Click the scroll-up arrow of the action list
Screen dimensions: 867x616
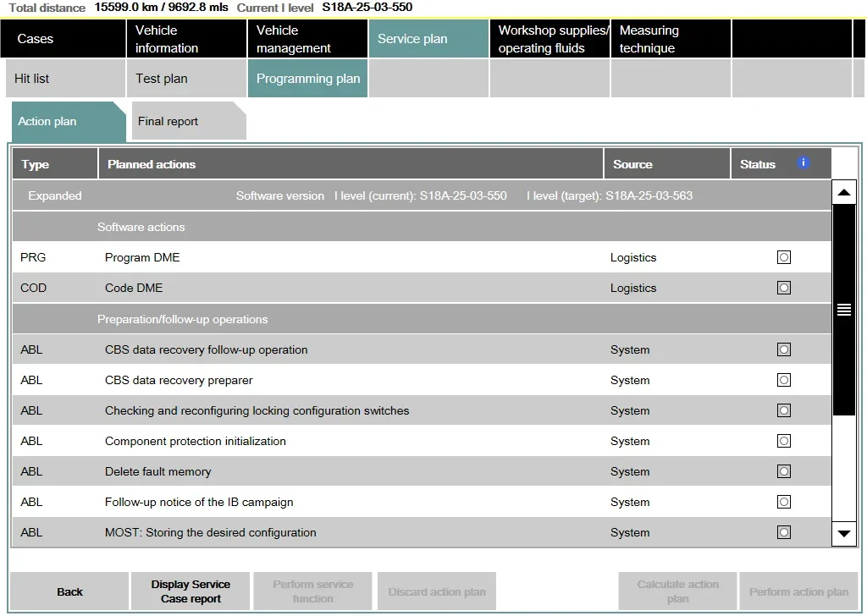(844, 192)
